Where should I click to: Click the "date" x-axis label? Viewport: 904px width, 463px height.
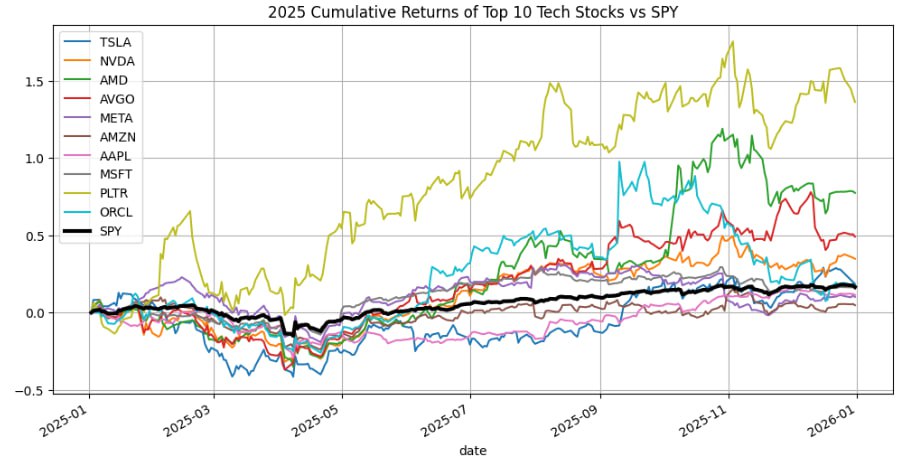[x=472, y=451]
